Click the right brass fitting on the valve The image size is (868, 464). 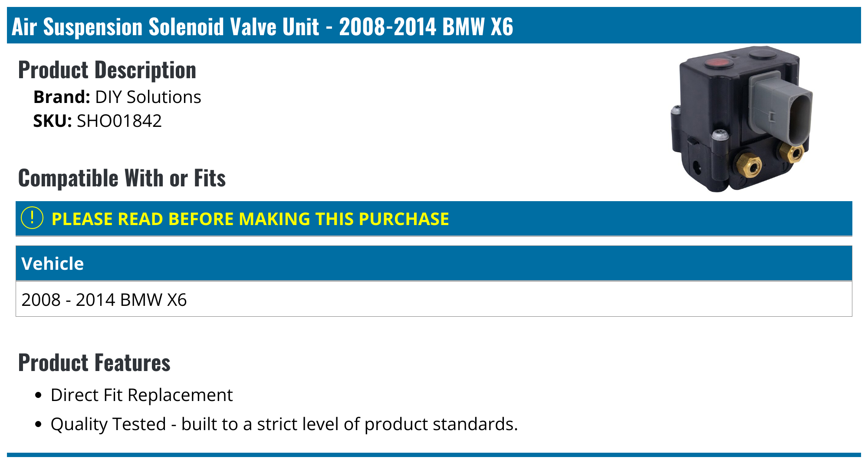tap(792, 152)
